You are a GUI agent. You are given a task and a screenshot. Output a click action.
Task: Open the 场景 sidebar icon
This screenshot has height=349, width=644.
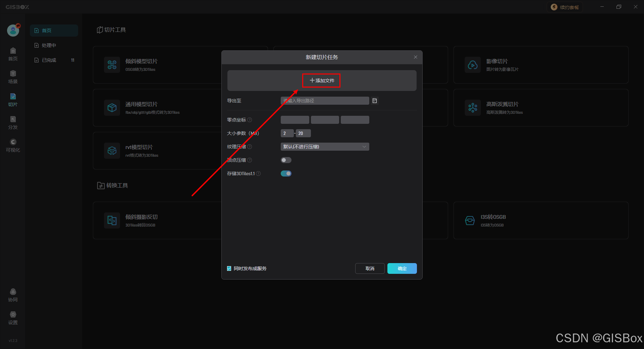(13, 77)
